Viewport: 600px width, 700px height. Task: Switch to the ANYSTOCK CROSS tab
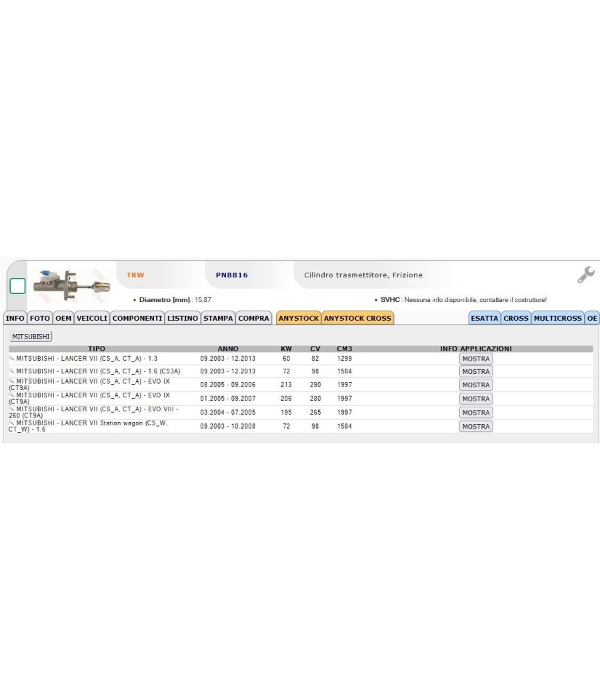point(357,318)
